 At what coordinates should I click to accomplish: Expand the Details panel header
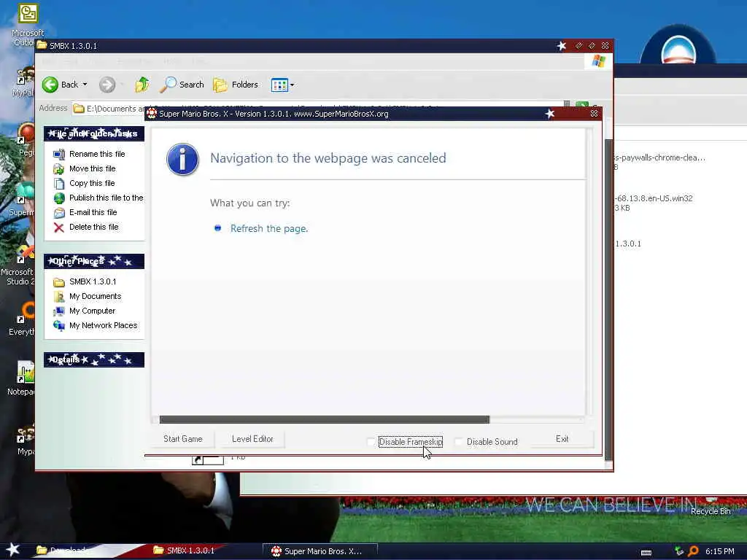94,360
